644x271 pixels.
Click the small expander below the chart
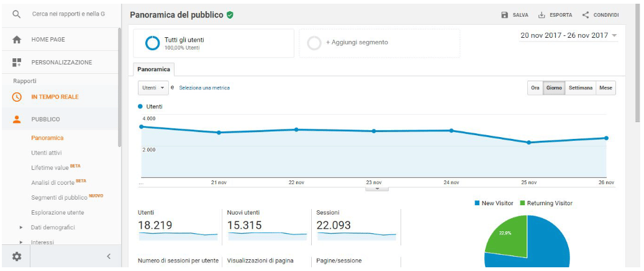(x=376, y=189)
